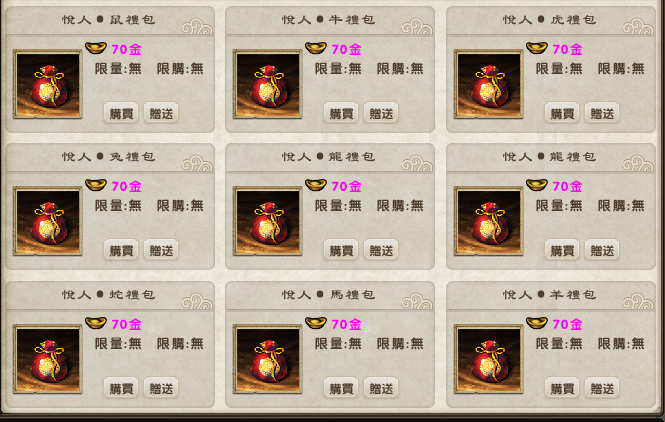Viewport: 665px width, 422px height.
Task: Click 贈送 for the 蛇禮包
Action: [161, 388]
